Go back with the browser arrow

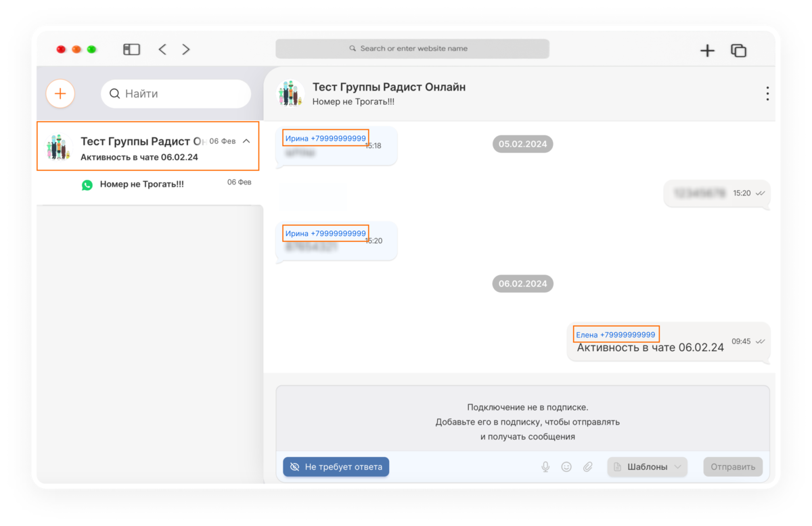coord(162,49)
